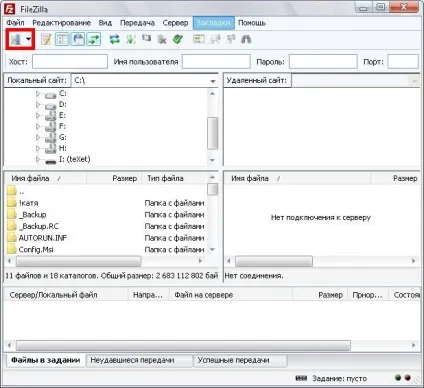Select the AUTORUN.INF folder icon
424x388 pixels.
pos(12,238)
